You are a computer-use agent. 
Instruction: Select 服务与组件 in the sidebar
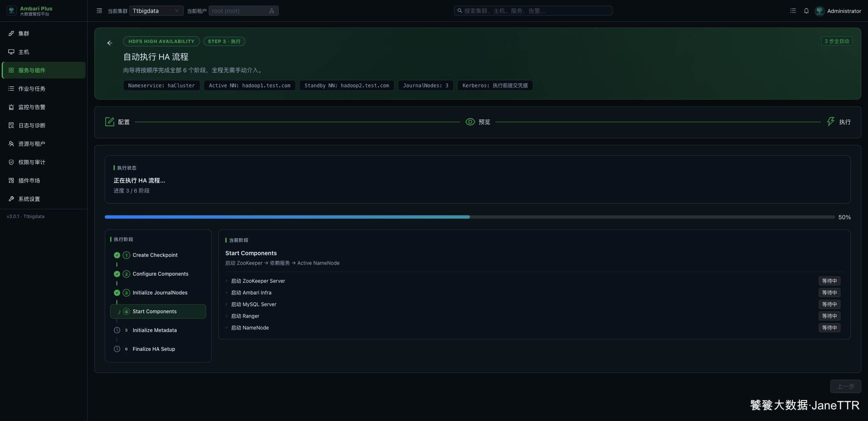coord(43,70)
